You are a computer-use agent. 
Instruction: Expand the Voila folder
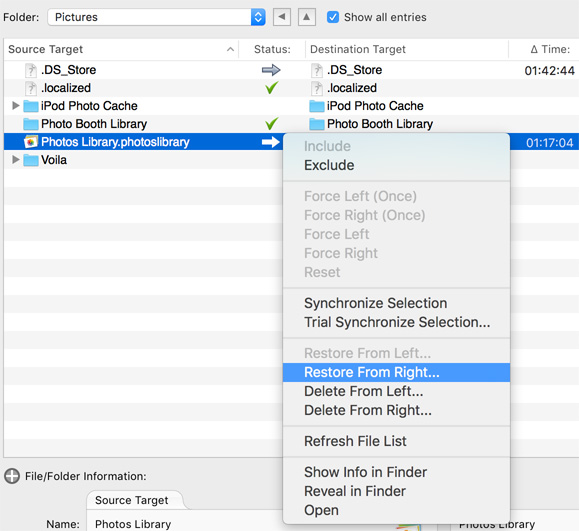[15, 160]
